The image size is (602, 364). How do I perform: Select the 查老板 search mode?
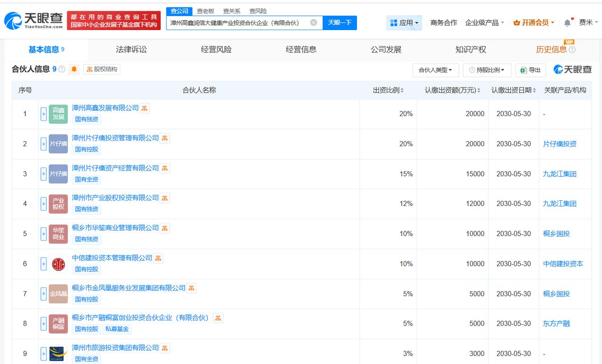(x=206, y=11)
